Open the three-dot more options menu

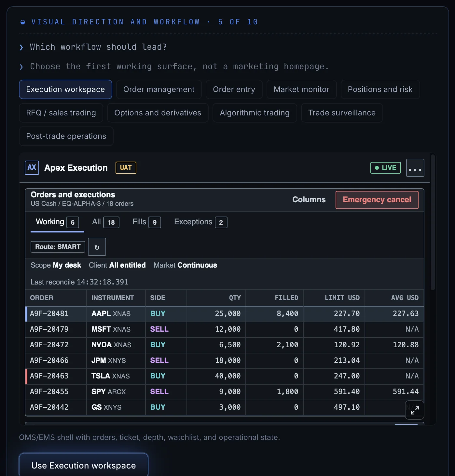point(415,168)
